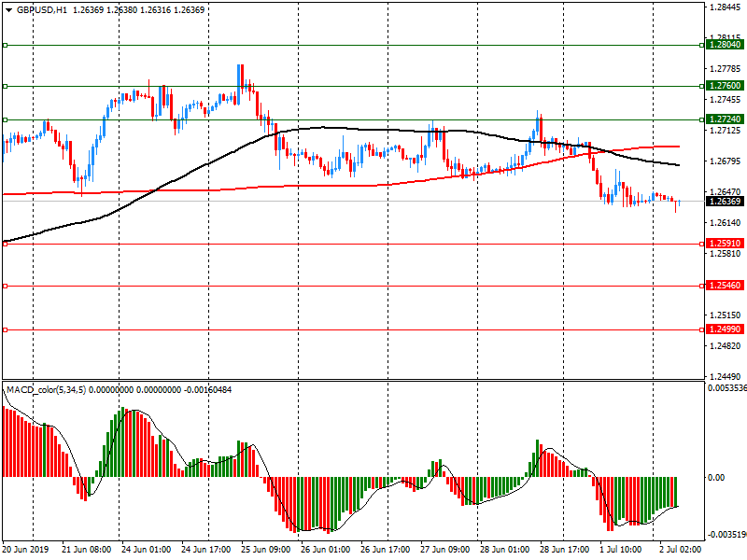Image resolution: width=747 pixels, height=560 pixels.
Task: Grab the left handle of the 1.27240 line
Action: [x=6, y=120]
